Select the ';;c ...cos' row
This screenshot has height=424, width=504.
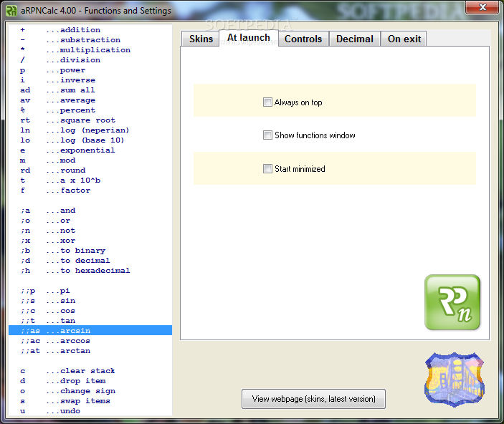pos(90,311)
